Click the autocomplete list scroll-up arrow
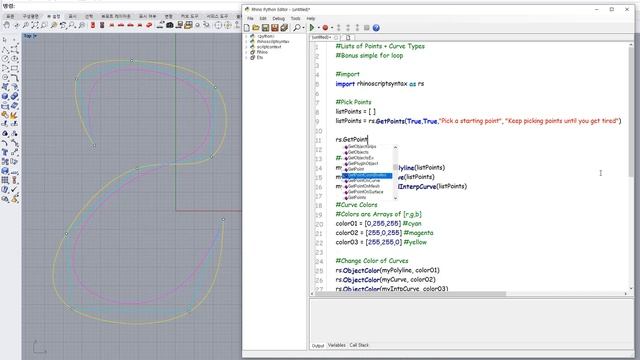 (x=395, y=147)
